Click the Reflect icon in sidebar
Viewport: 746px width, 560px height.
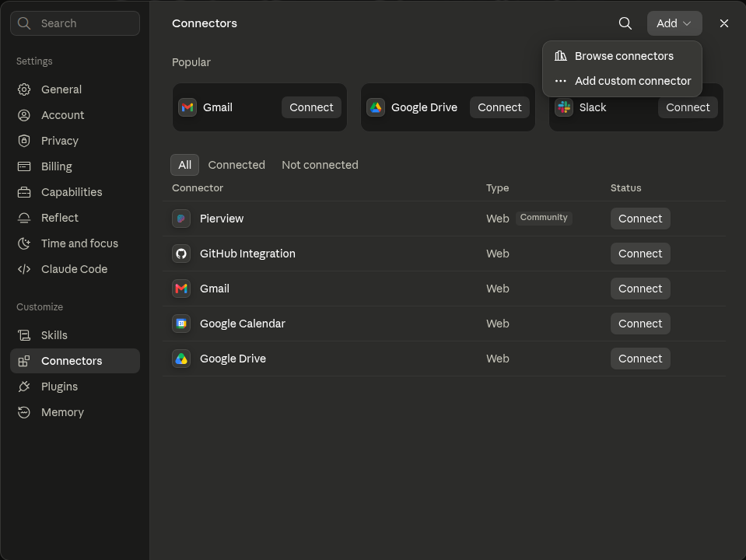click(24, 218)
